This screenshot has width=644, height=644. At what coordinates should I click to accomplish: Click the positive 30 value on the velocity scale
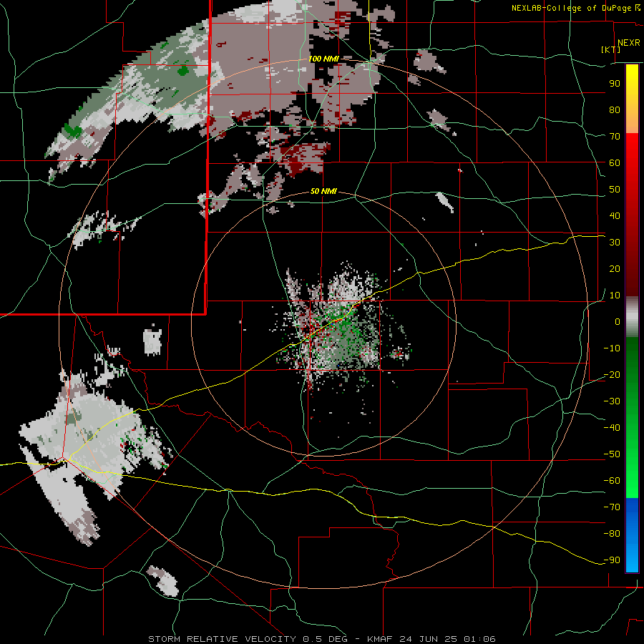pyautogui.click(x=615, y=243)
